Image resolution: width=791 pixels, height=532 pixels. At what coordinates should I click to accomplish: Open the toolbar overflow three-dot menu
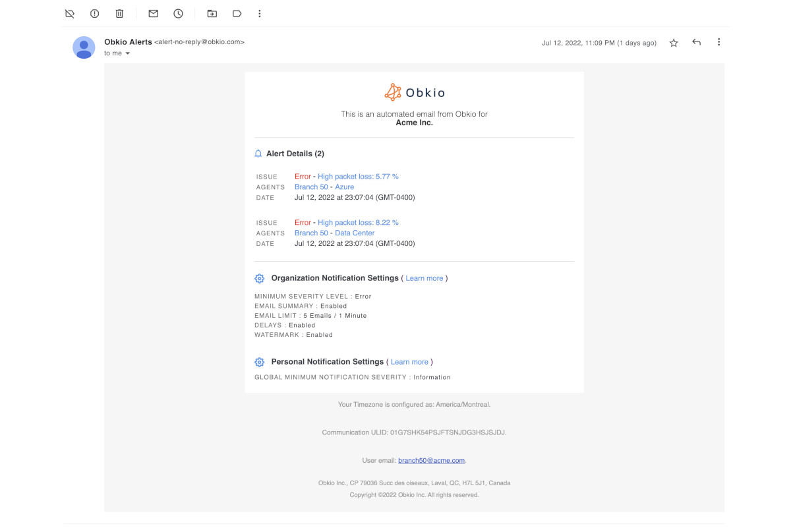[x=259, y=13]
